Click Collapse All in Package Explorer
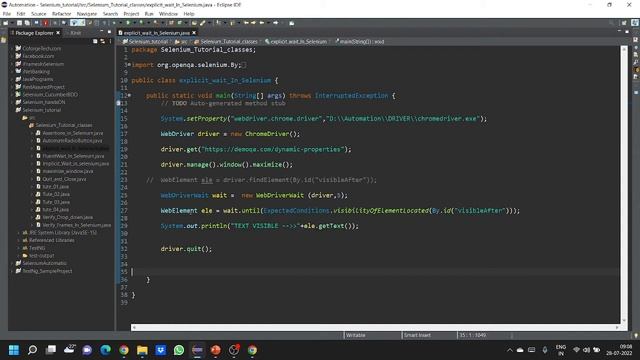This screenshot has height=360, width=640. (95, 41)
